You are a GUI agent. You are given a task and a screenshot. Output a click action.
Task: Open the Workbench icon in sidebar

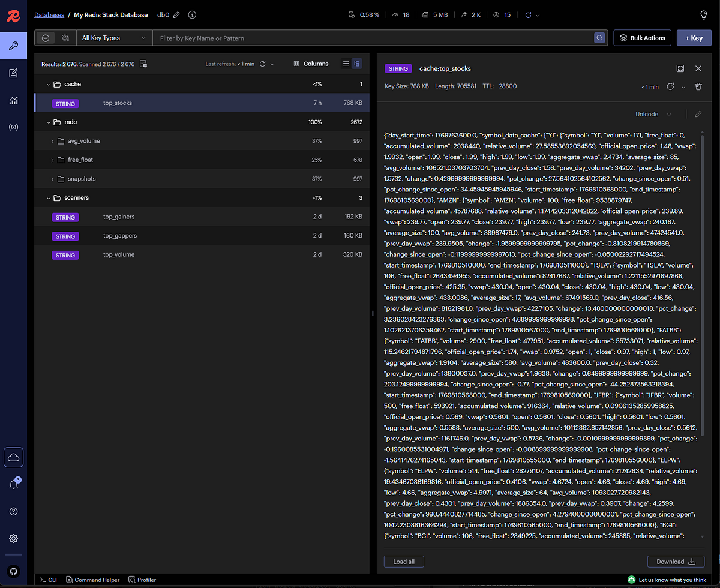(13, 73)
